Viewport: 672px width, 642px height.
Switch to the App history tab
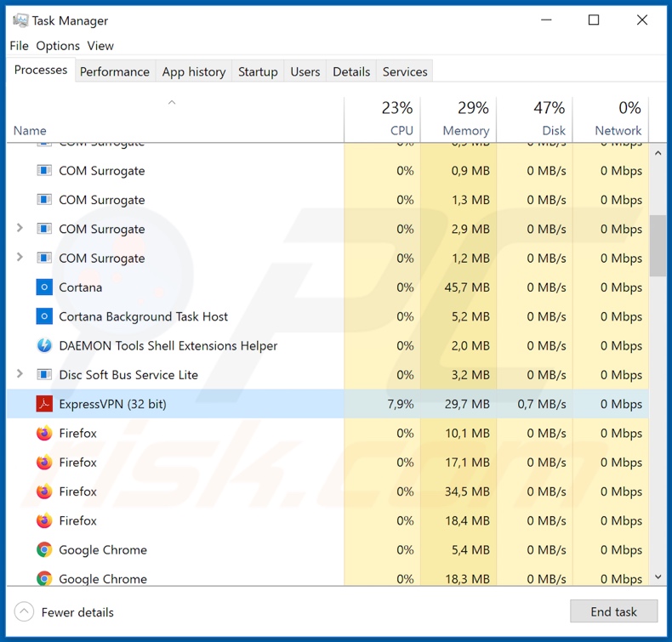tap(194, 71)
